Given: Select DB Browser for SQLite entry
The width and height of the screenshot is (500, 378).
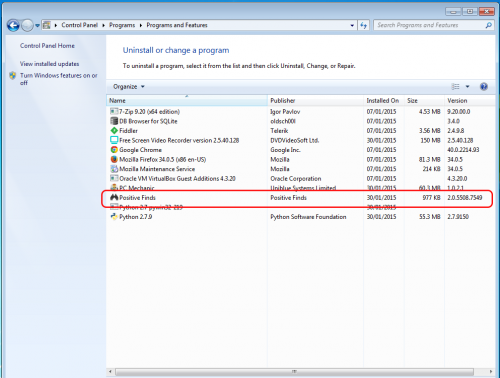Looking at the screenshot, I should pyautogui.click(x=148, y=121).
